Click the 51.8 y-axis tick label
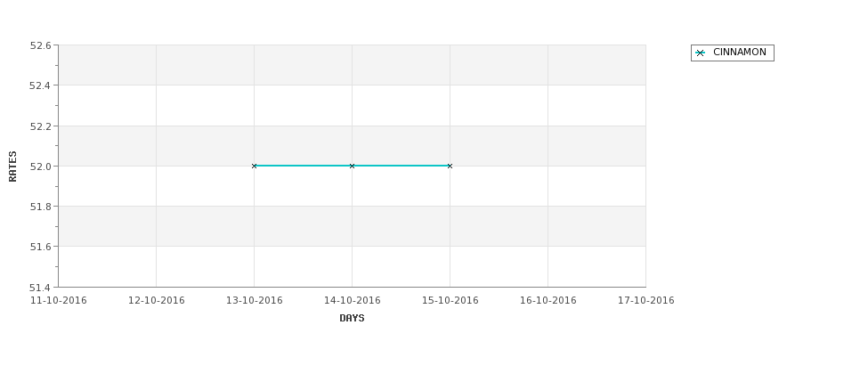Viewport: 868px width, 382px height. [x=40, y=207]
